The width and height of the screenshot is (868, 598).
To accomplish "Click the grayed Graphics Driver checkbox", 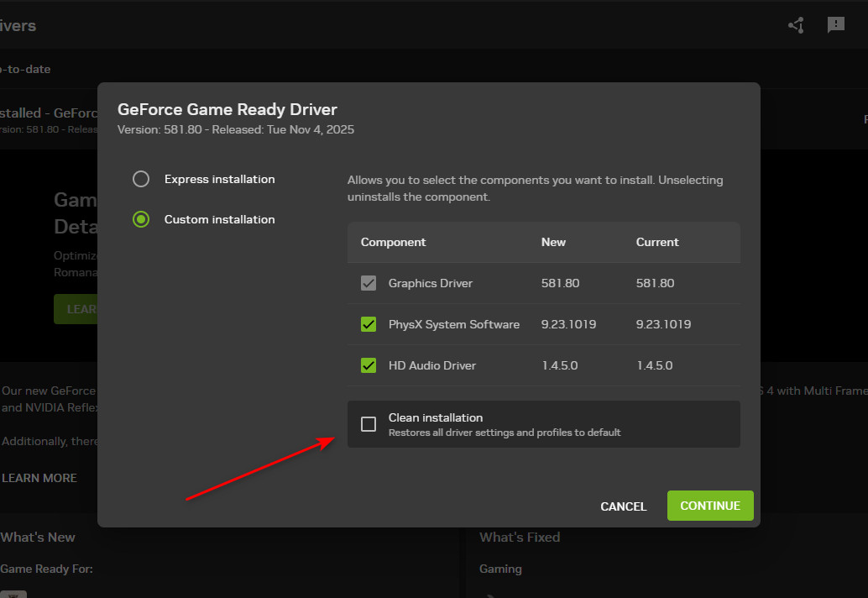I will tap(369, 283).
